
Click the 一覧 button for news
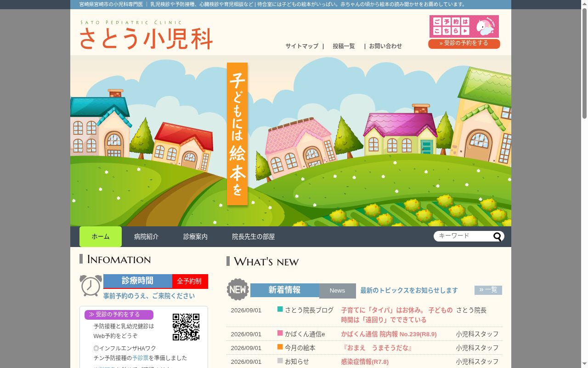(488, 290)
